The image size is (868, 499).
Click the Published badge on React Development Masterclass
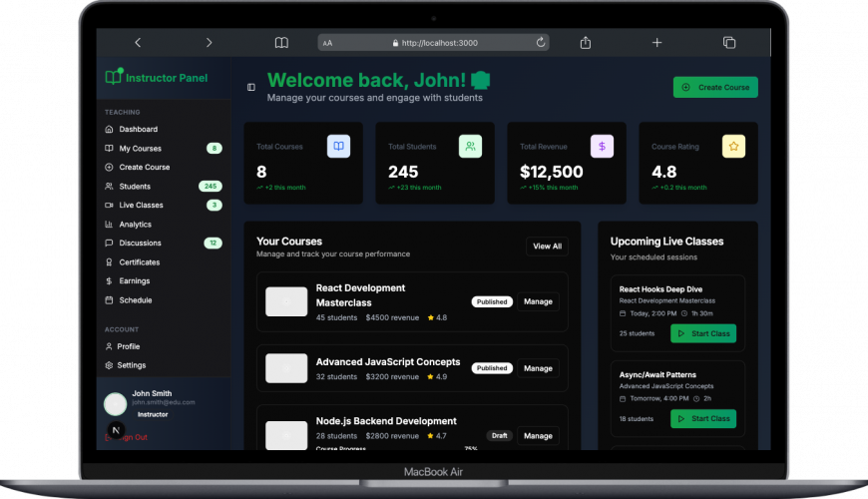tap(492, 301)
